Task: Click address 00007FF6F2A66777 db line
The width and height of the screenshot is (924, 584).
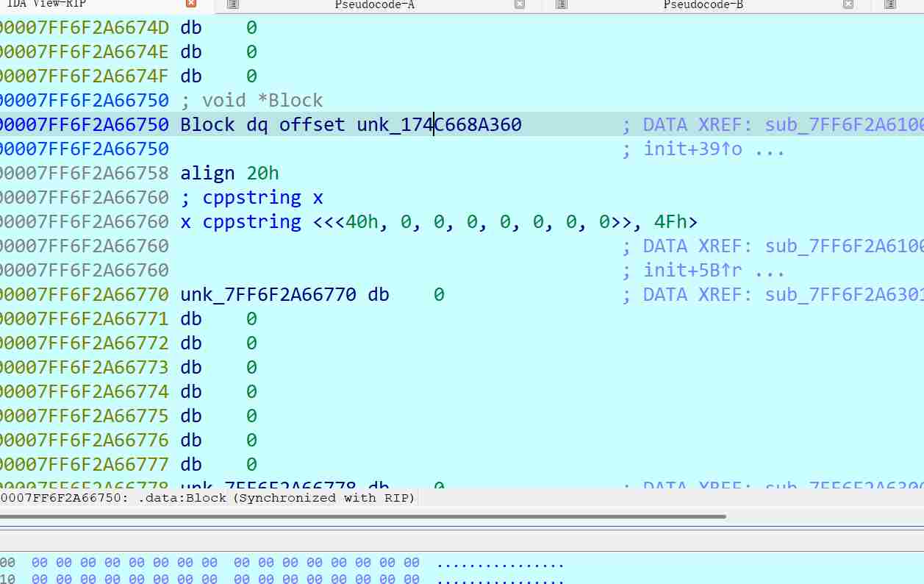Action: pos(85,464)
